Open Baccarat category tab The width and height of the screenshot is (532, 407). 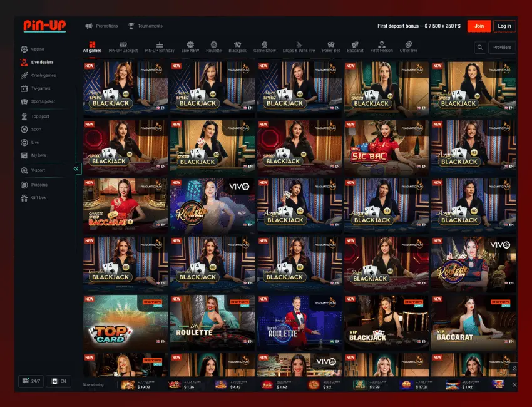[355, 47]
